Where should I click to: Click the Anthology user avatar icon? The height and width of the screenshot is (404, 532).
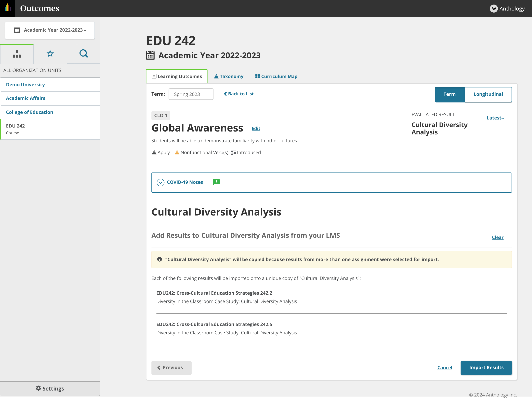point(494,9)
